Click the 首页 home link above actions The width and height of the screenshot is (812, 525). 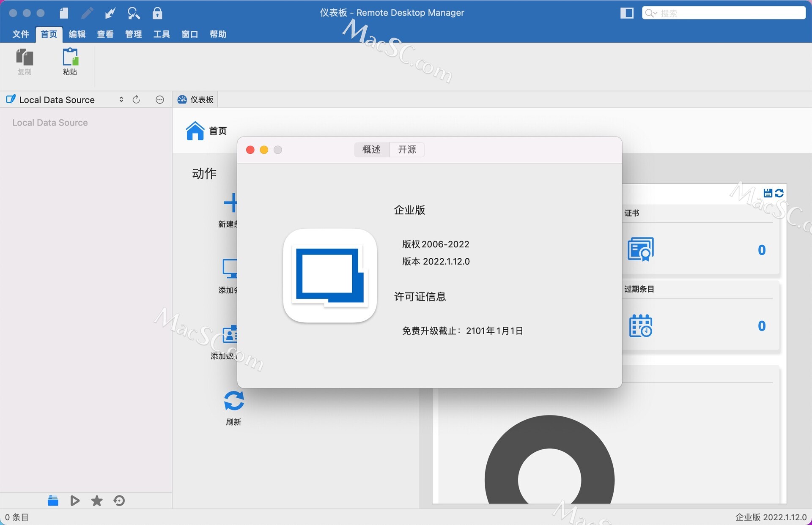click(x=207, y=130)
